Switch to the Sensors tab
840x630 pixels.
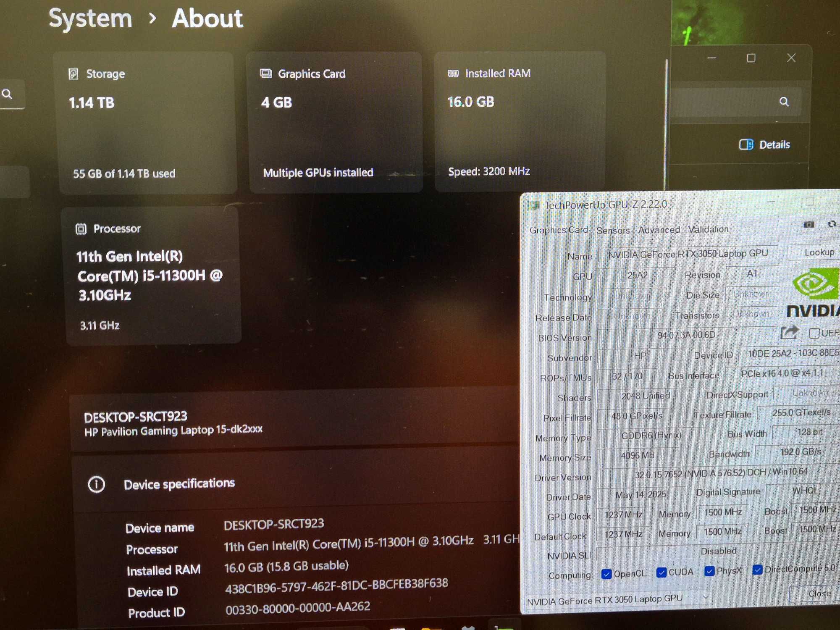(613, 231)
